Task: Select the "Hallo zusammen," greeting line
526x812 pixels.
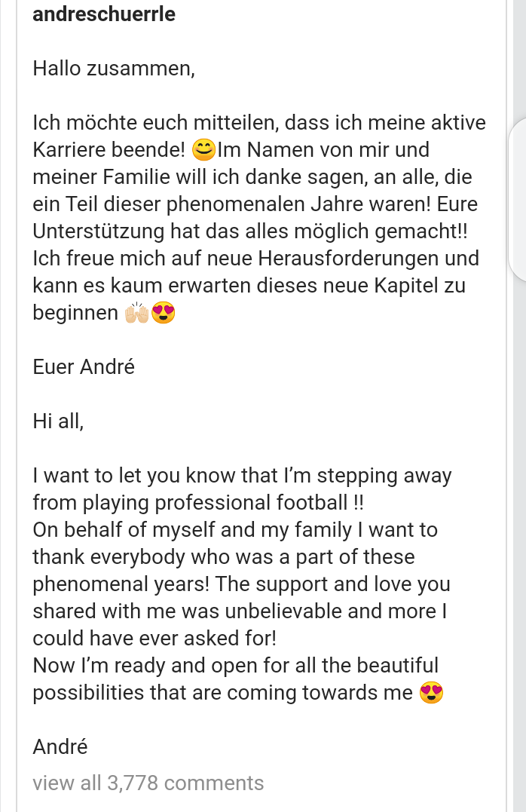Action: tap(114, 69)
